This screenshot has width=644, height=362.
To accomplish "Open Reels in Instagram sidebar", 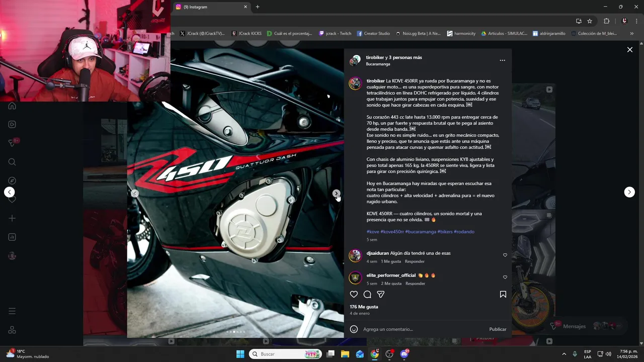I will (12, 124).
